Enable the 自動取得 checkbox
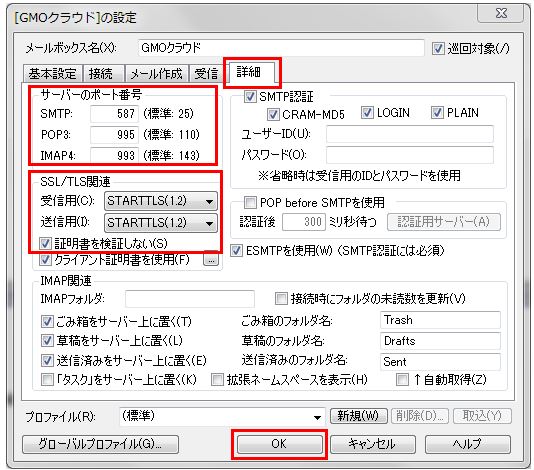The height and width of the screenshot is (470, 534). (x=402, y=379)
